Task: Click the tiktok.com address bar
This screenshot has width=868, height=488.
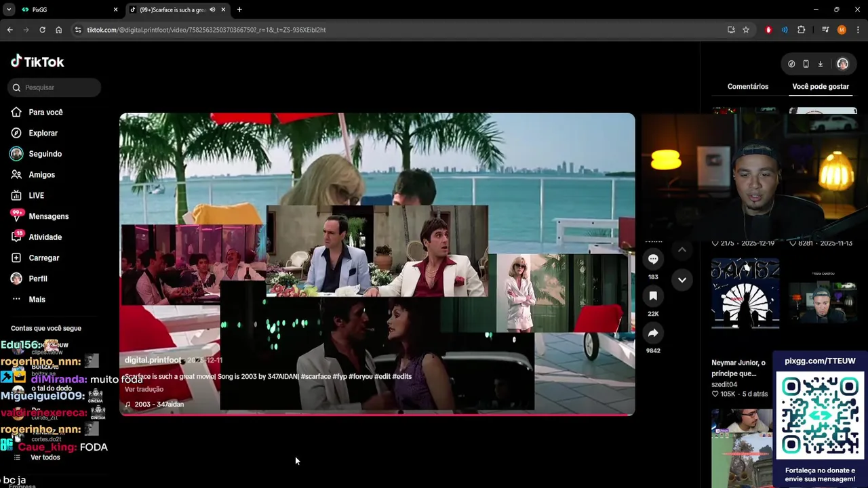Action: [400, 30]
